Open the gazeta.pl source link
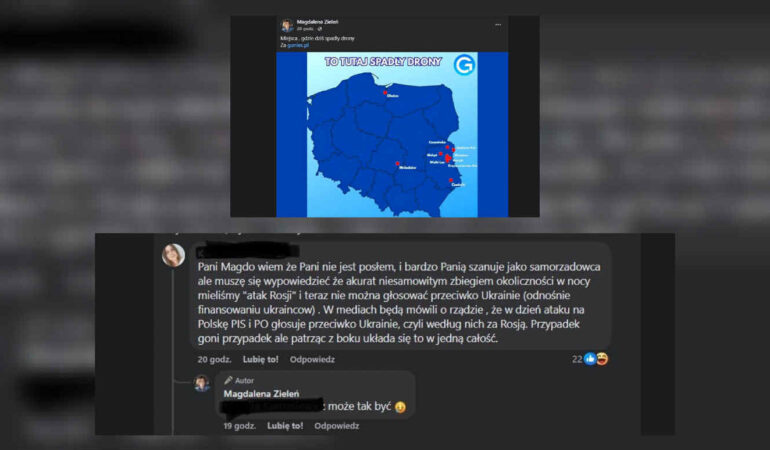This screenshot has width=770, height=450. coord(298,45)
